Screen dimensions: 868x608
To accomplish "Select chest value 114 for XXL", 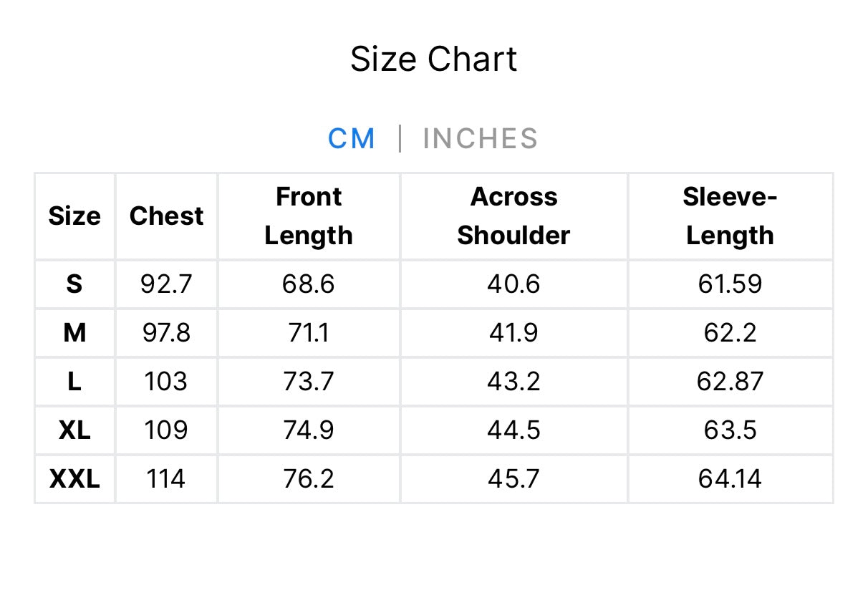I will 166,479.
